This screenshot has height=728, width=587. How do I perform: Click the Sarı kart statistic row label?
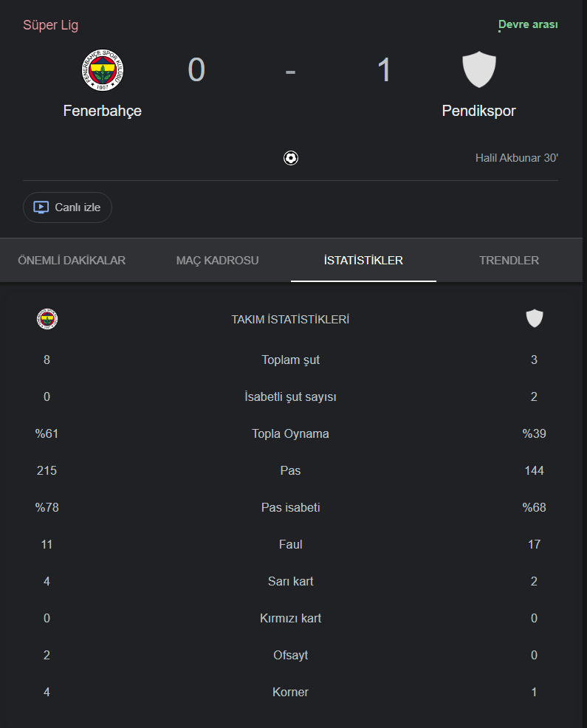[290, 581]
